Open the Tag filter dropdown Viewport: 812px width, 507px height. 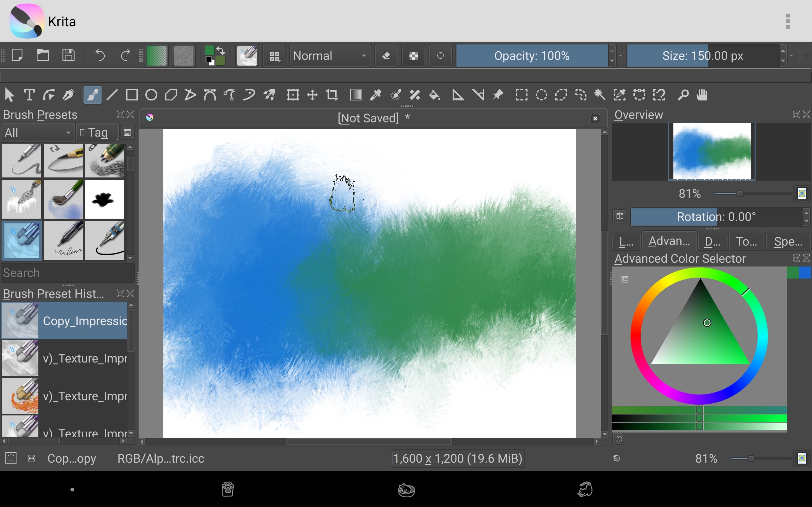click(97, 133)
